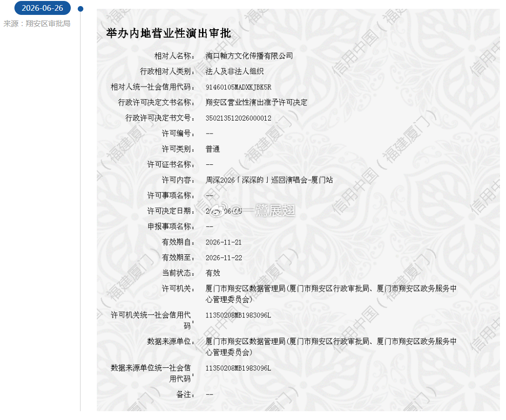
Task: Click the label 许可编号
Action: [178, 133]
